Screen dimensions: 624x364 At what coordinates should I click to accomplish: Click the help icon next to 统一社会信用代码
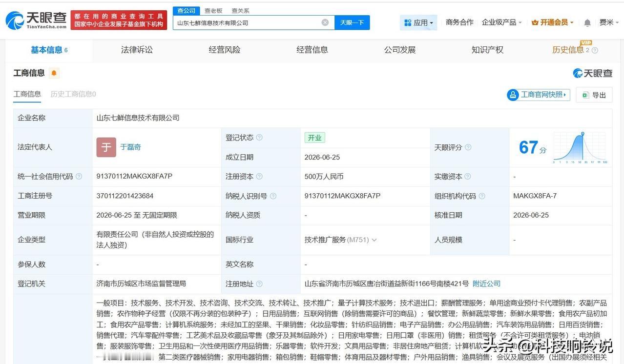(x=79, y=177)
